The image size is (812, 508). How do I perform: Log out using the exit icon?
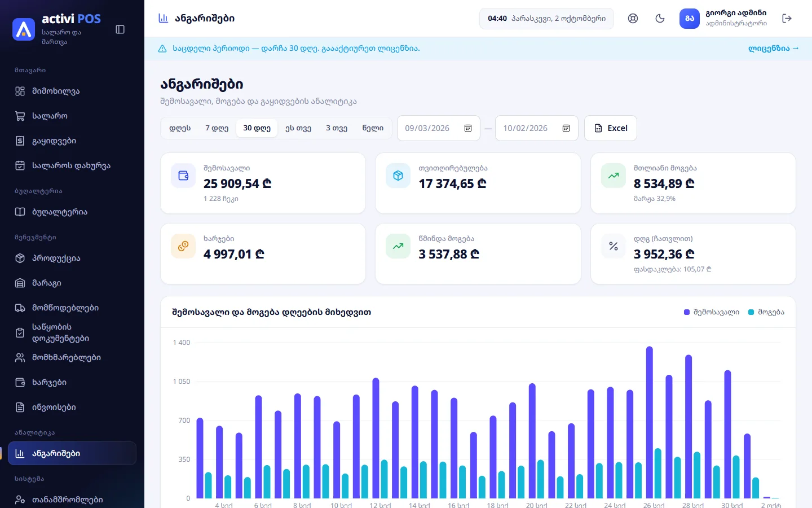787,19
